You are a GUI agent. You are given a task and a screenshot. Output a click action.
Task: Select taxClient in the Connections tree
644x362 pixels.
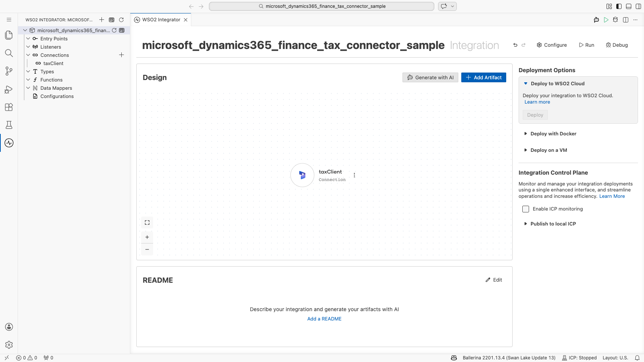click(x=53, y=63)
